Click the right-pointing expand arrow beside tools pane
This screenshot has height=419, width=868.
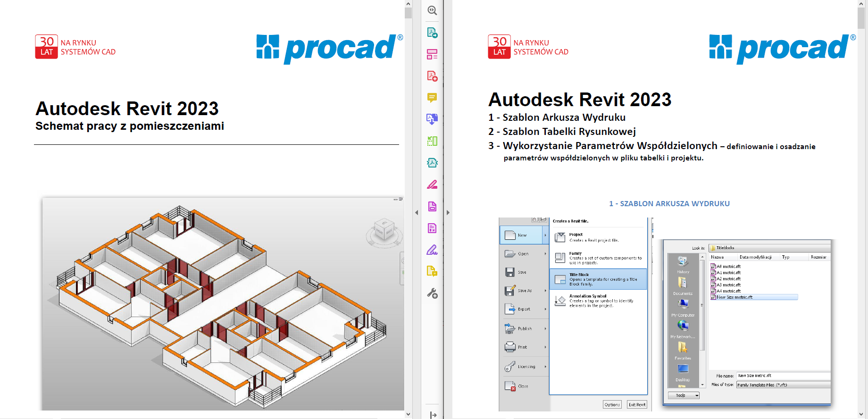click(x=448, y=212)
